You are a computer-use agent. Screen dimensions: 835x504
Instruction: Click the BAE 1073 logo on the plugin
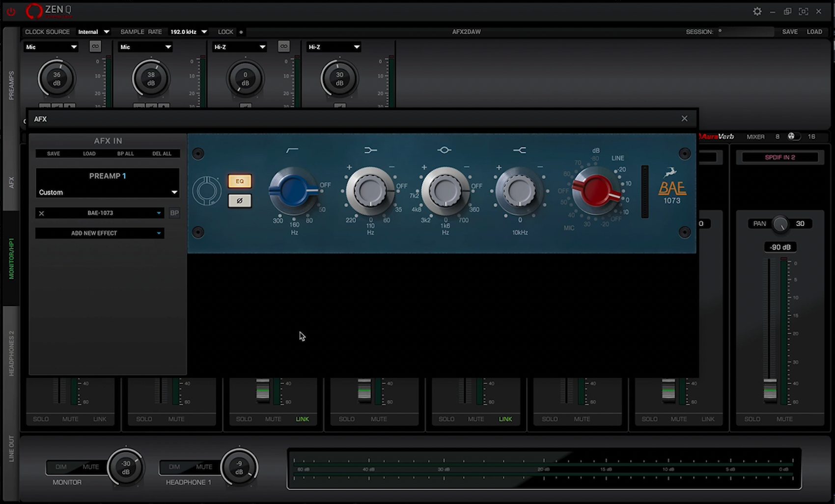click(672, 187)
